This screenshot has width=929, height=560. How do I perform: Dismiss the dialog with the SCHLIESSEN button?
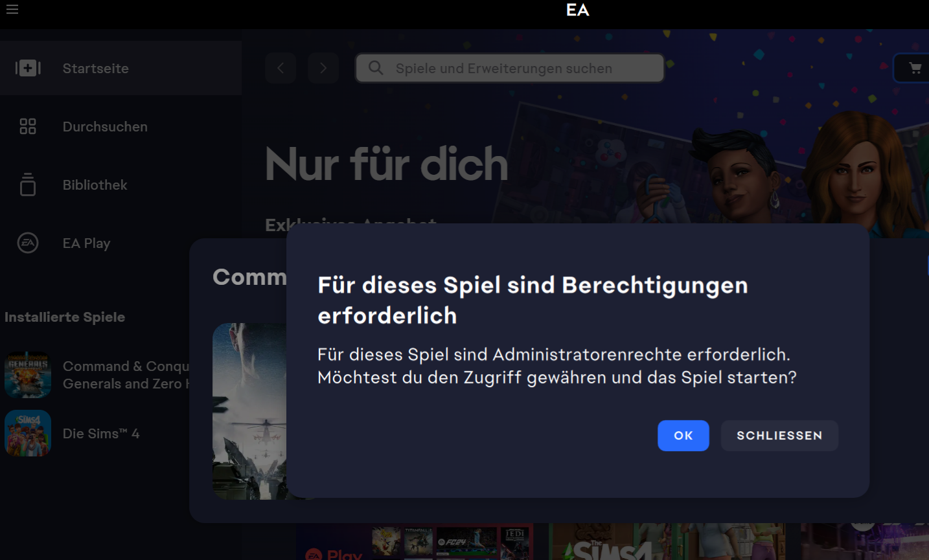(779, 436)
